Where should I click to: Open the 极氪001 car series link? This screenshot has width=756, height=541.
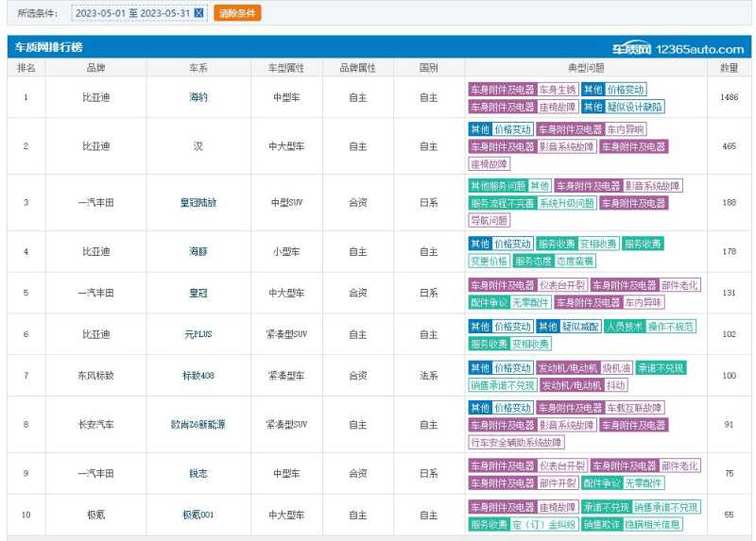pos(198,516)
